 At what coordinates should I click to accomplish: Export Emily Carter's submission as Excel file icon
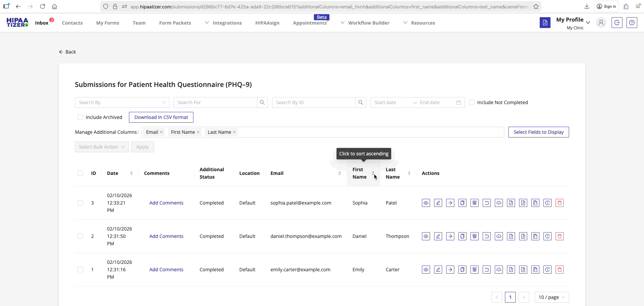click(523, 270)
